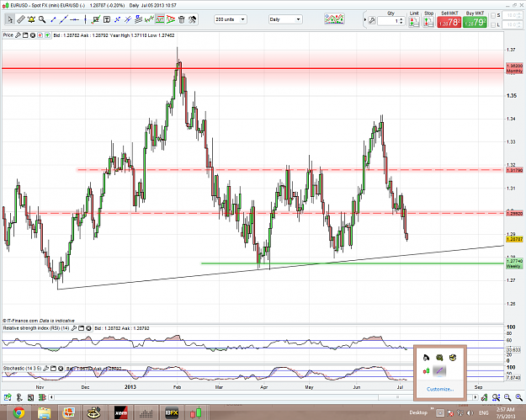
Task: Open the IBFX app in taskbar
Action: click(172, 412)
